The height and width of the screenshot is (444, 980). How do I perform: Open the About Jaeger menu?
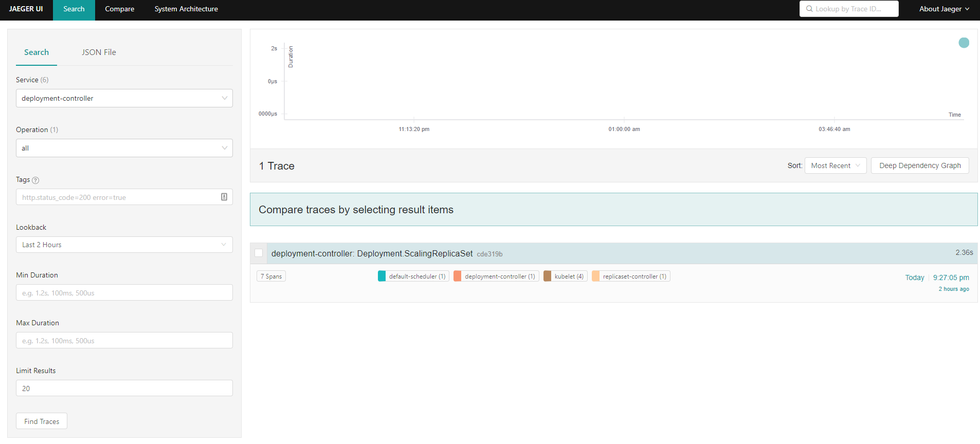pyautogui.click(x=944, y=9)
